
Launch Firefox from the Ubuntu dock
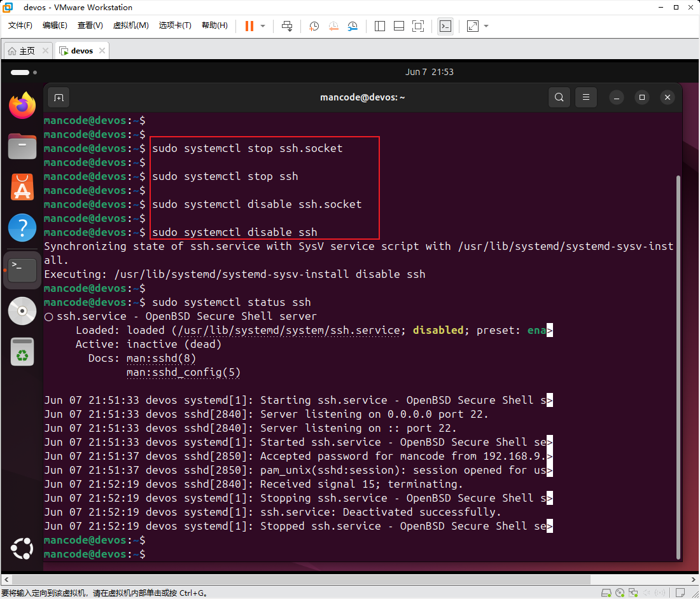click(x=22, y=106)
